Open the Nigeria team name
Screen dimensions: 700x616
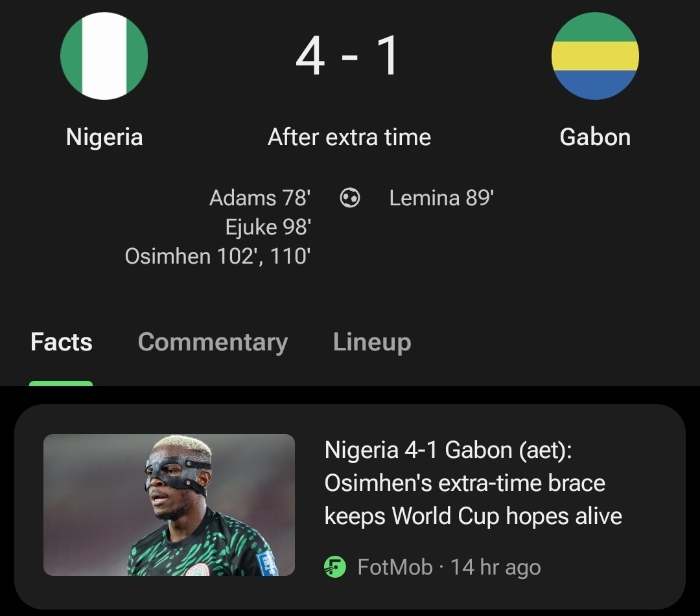tap(104, 137)
